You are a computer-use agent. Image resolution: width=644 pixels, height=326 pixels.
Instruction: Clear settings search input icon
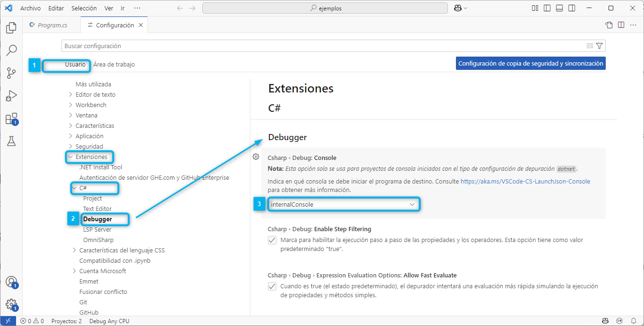click(590, 46)
